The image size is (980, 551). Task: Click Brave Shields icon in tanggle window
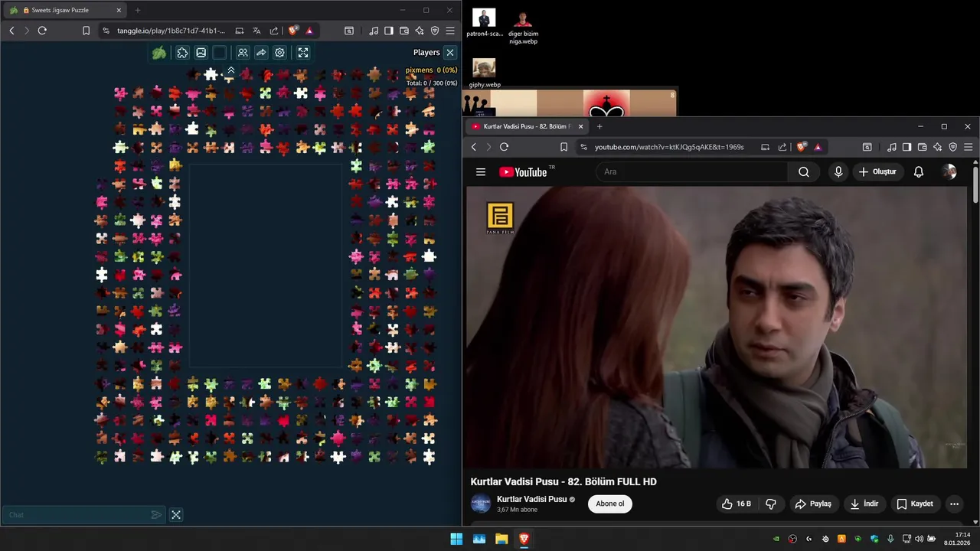click(293, 31)
